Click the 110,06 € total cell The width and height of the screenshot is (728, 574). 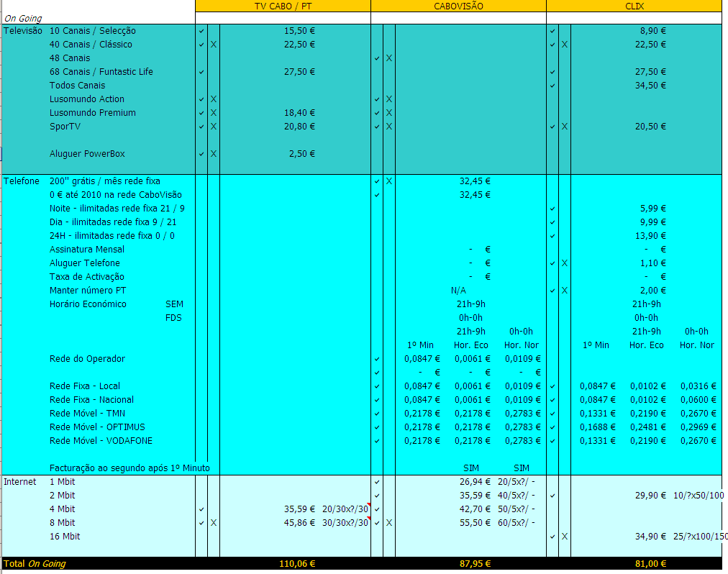click(297, 563)
